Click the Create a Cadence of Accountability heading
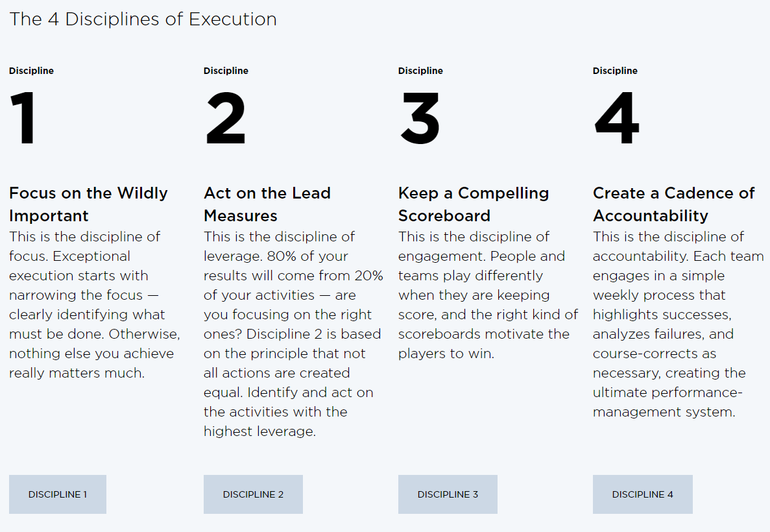The width and height of the screenshot is (770, 532). click(673, 204)
